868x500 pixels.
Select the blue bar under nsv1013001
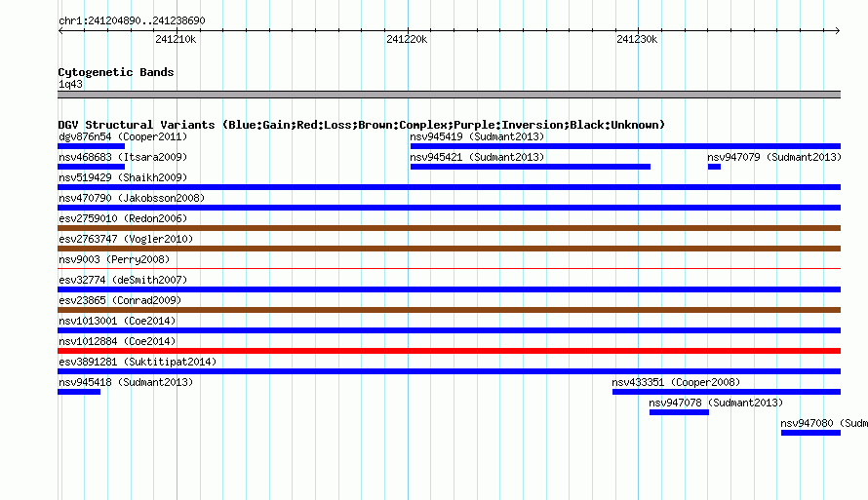pos(449,330)
